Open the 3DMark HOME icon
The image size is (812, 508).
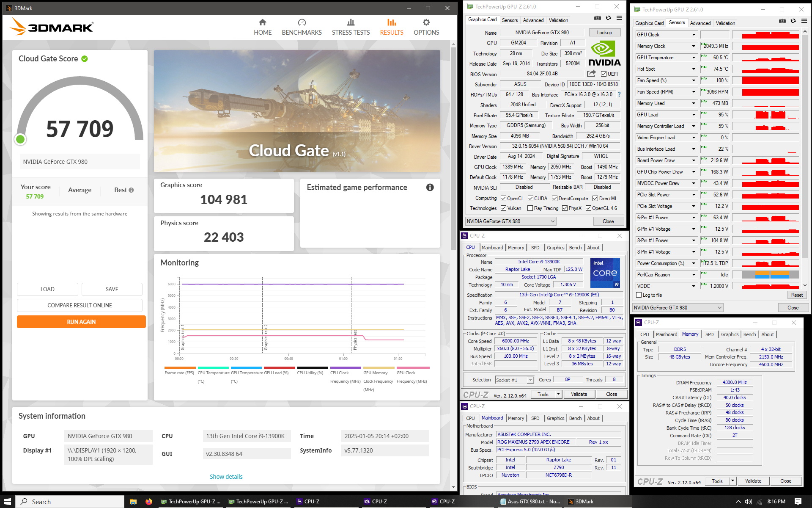pyautogui.click(x=263, y=22)
